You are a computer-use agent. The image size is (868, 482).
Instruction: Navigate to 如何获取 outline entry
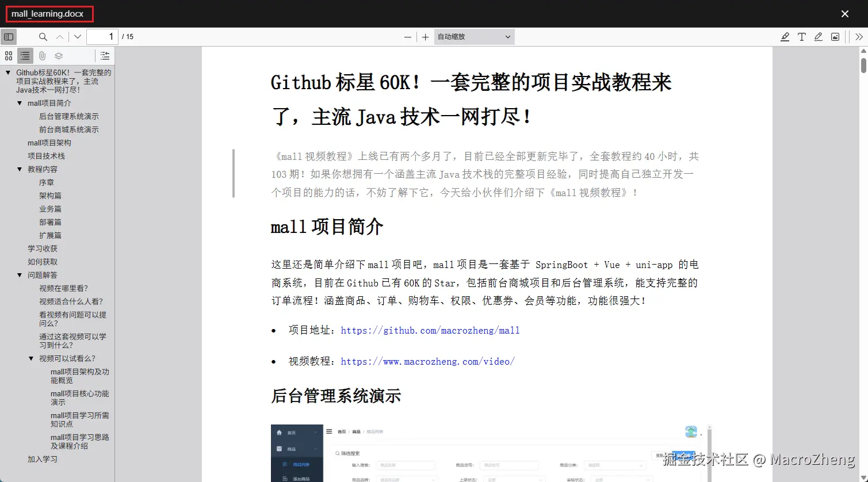point(43,262)
